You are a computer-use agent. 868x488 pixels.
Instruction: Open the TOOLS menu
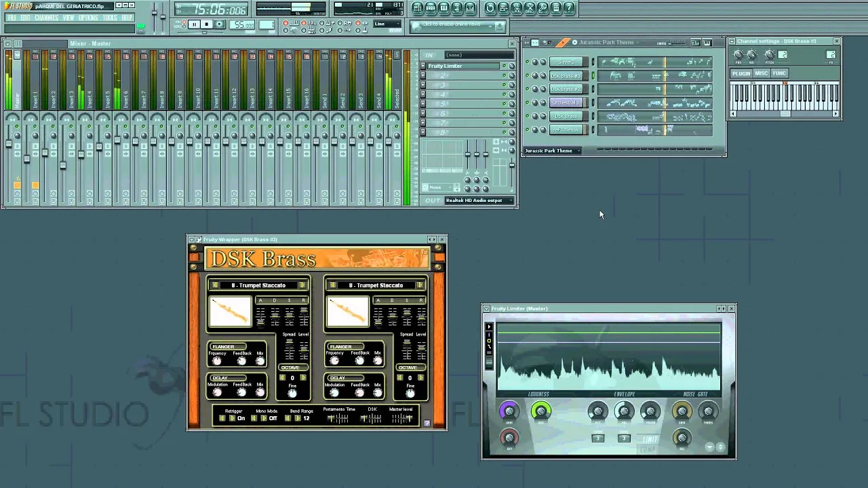[110, 18]
